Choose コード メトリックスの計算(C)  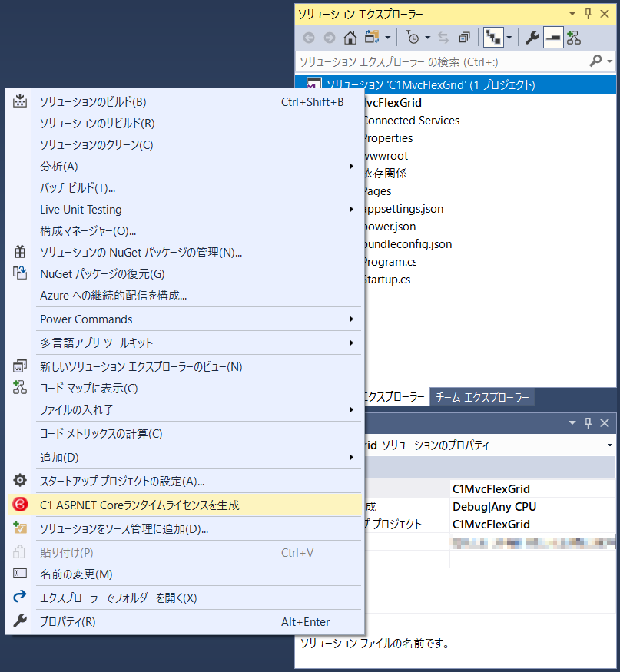(x=184, y=434)
